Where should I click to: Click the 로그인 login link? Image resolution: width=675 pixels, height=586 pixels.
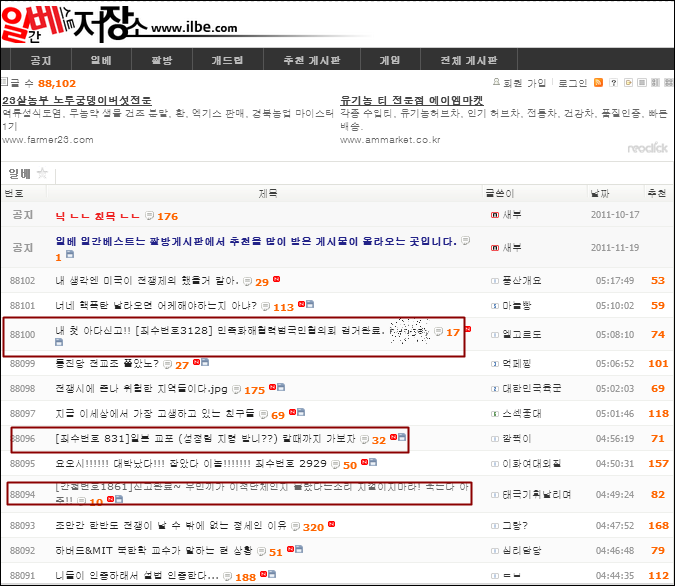pos(573,83)
